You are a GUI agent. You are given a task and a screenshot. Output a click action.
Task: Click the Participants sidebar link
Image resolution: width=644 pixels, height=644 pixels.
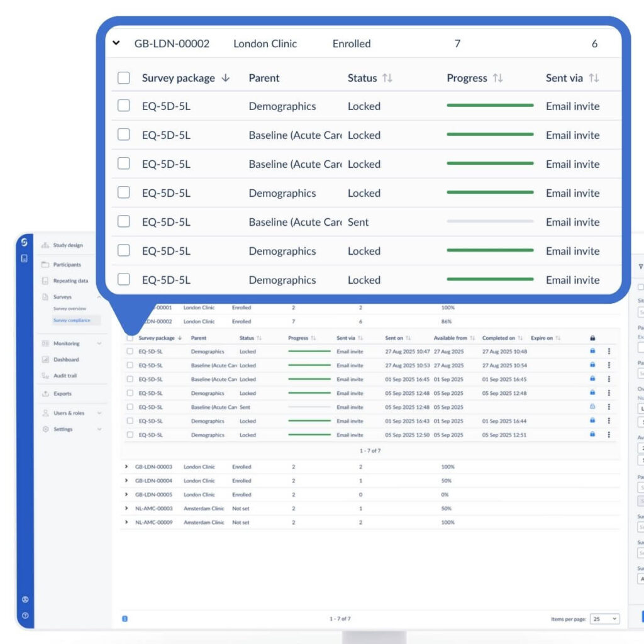pyautogui.click(x=67, y=265)
